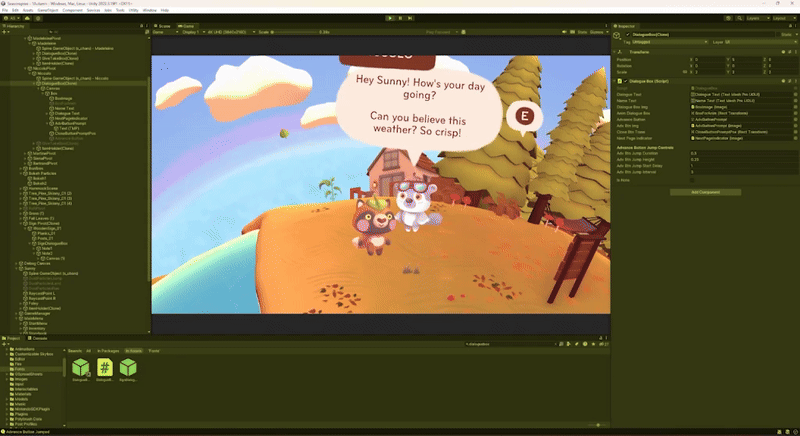800x436 pixels.
Task: Click the 'In Packages' search filter
Action: [x=108, y=351]
